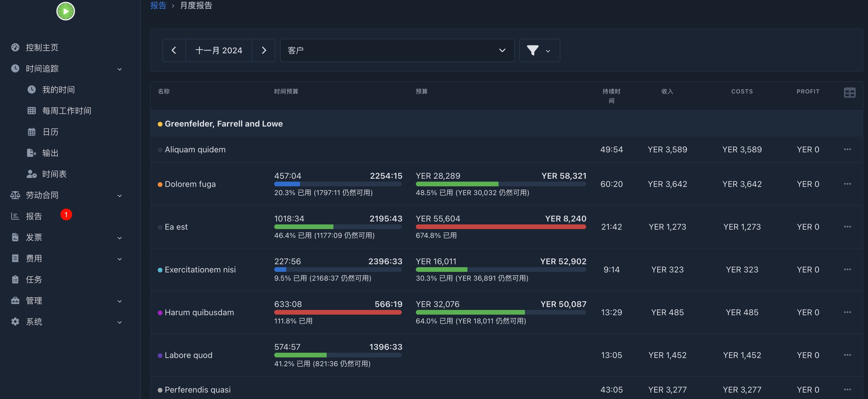Click the table columns layout icon
This screenshot has width=868, height=399.
tap(849, 93)
